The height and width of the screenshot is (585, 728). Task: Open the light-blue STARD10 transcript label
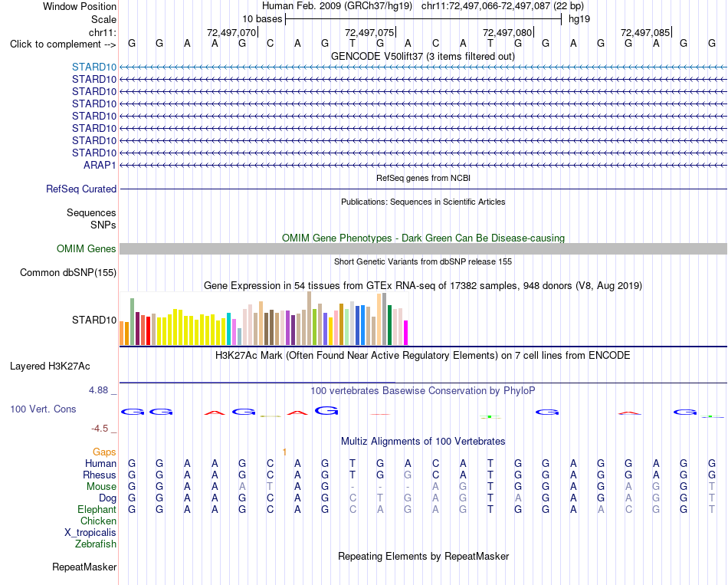tap(94, 67)
